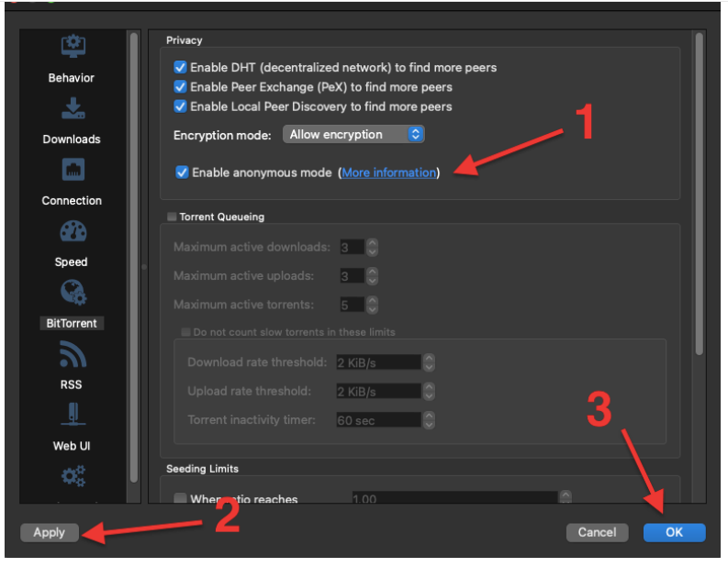The height and width of the screenshot is (567, 728).
Task: Open the Encryption mode dropdown
Action: pyautogui.click(x=353, y=135)
